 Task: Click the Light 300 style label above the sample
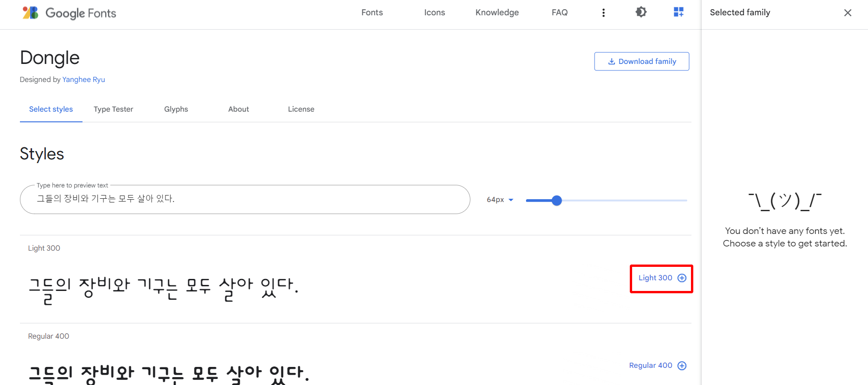44,248
